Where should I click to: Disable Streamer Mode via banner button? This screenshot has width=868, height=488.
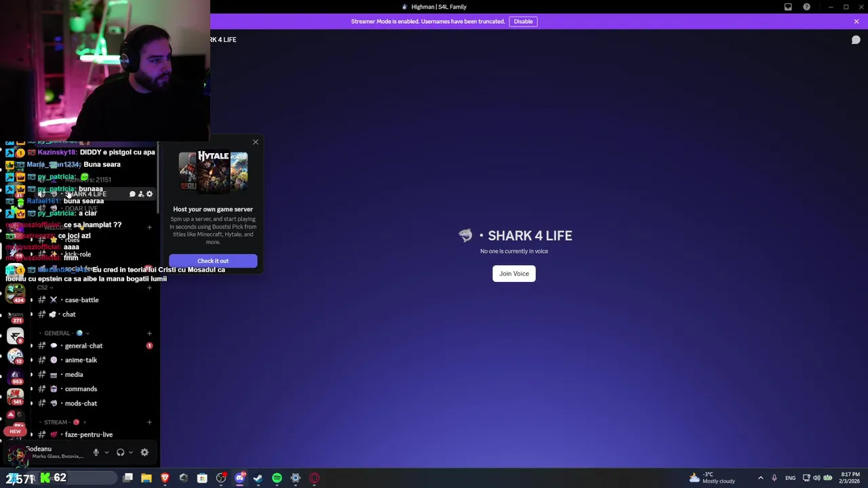coord(523,22)
